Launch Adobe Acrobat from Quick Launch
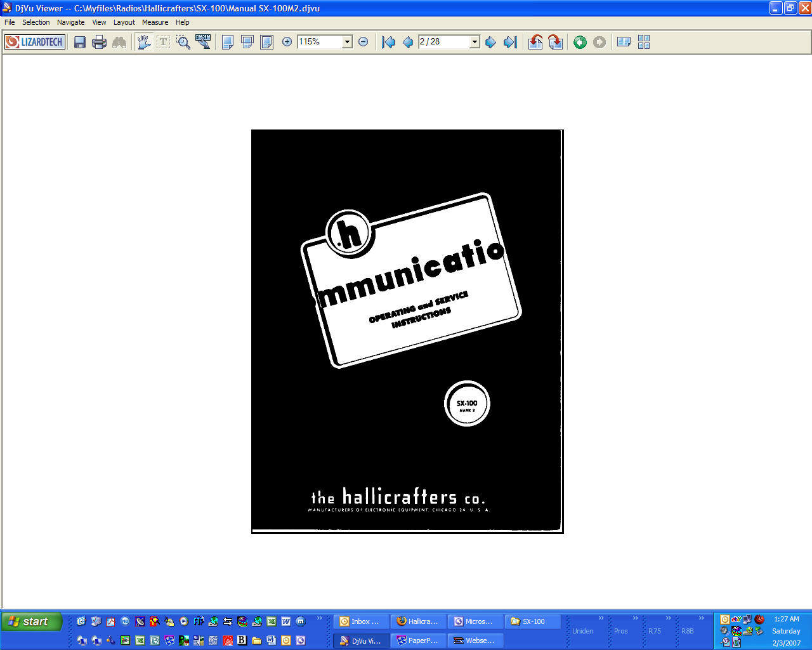 (x=111, y=621)
